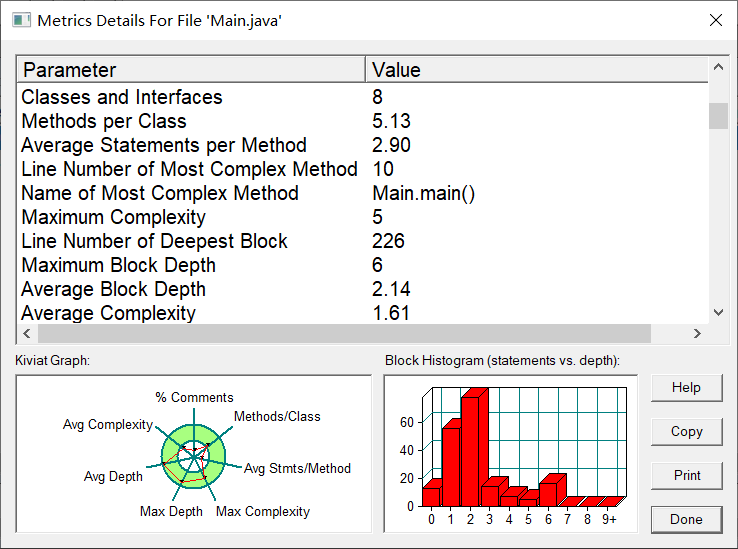Click the histogram bar at depth 3

(490, 495)
